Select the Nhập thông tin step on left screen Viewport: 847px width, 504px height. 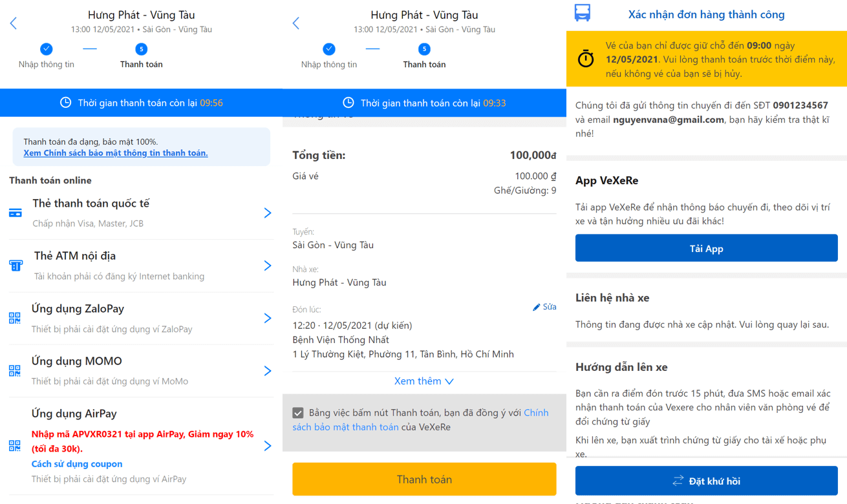click(47, 56)
